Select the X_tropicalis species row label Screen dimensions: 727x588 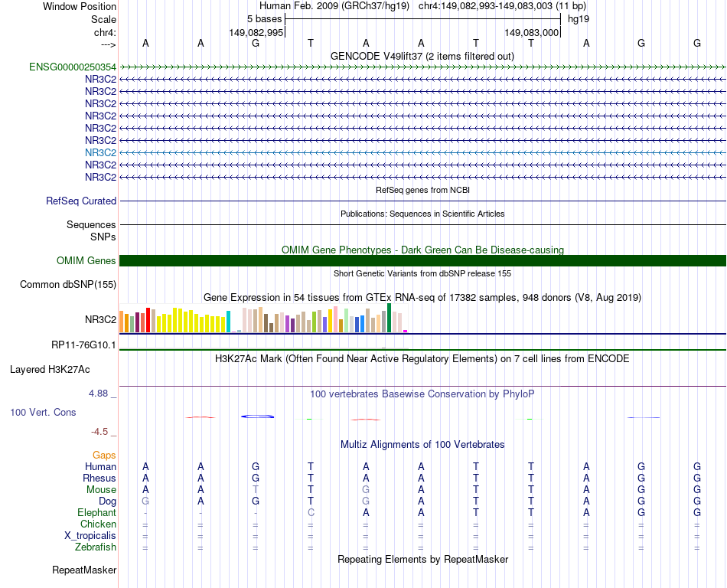[x=90, y=536]
